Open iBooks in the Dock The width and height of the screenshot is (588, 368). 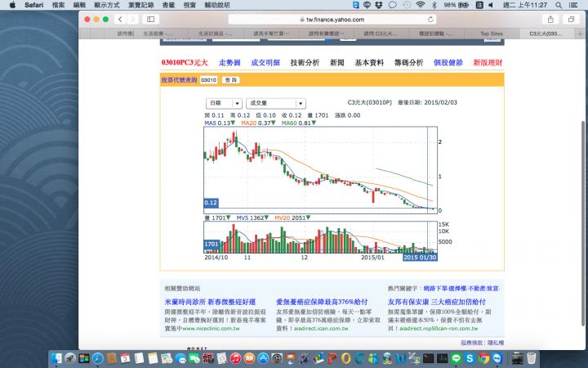249,358
